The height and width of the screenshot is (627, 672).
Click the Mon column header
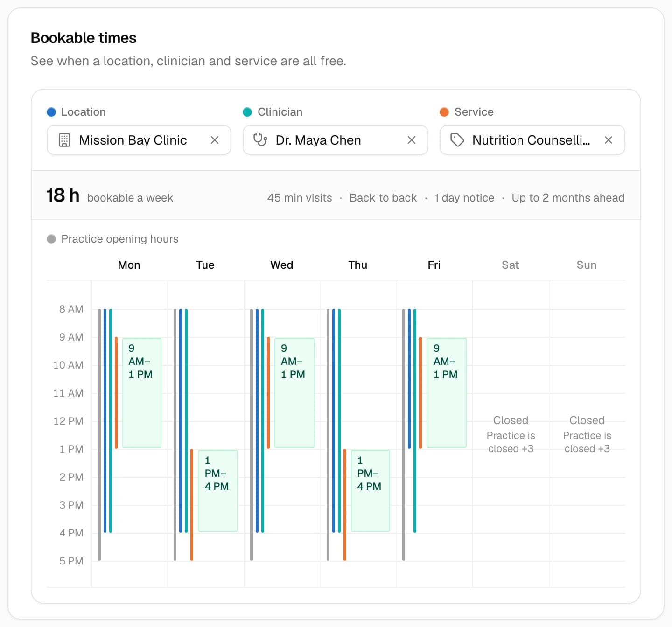point(129,265)
